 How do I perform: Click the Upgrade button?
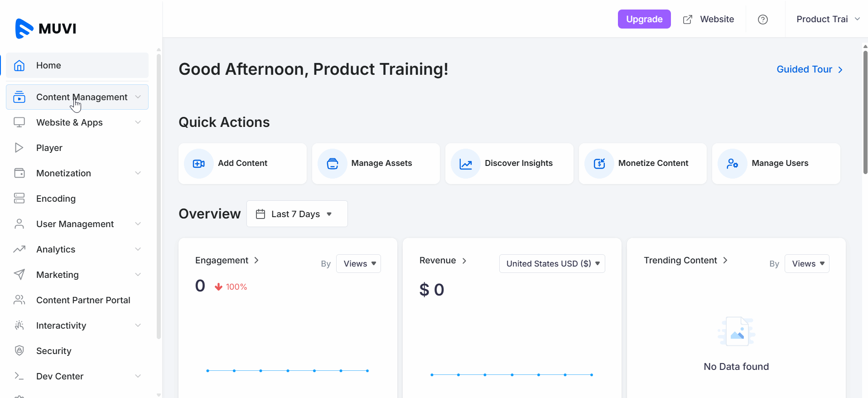coord(644,19)
